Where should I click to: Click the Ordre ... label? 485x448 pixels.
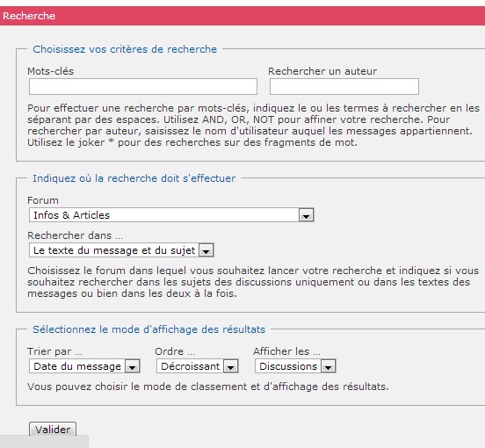click(175, 351)
